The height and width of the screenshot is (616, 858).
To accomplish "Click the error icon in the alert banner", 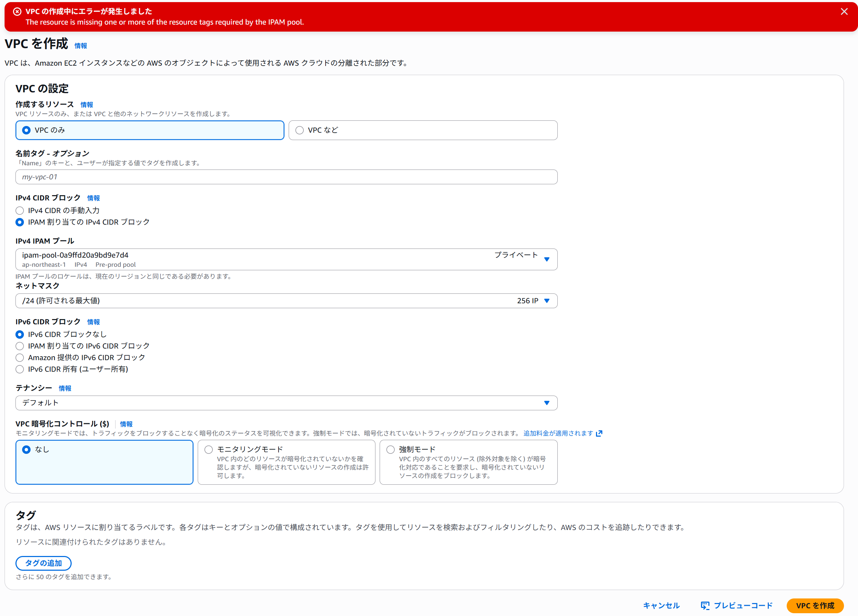I will tap(17, 11).
